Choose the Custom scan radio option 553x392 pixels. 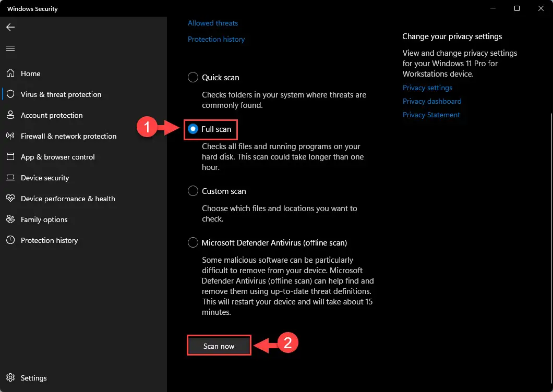point(193,191)
